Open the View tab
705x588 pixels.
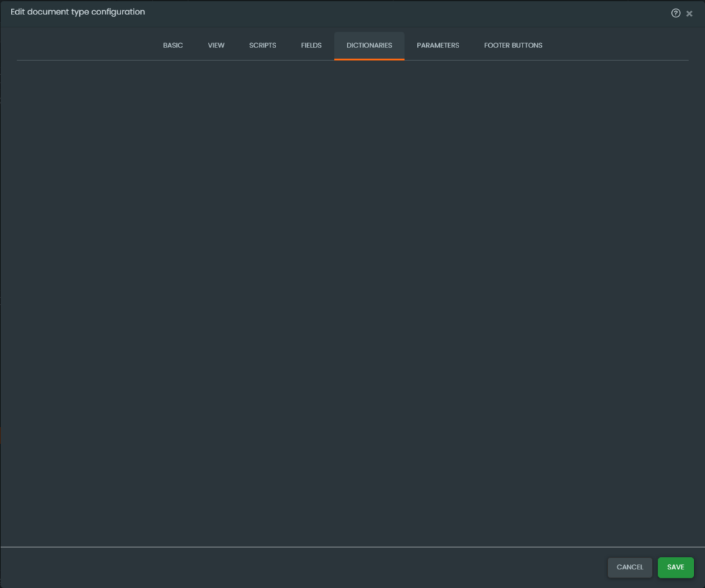tap(216, 45)
